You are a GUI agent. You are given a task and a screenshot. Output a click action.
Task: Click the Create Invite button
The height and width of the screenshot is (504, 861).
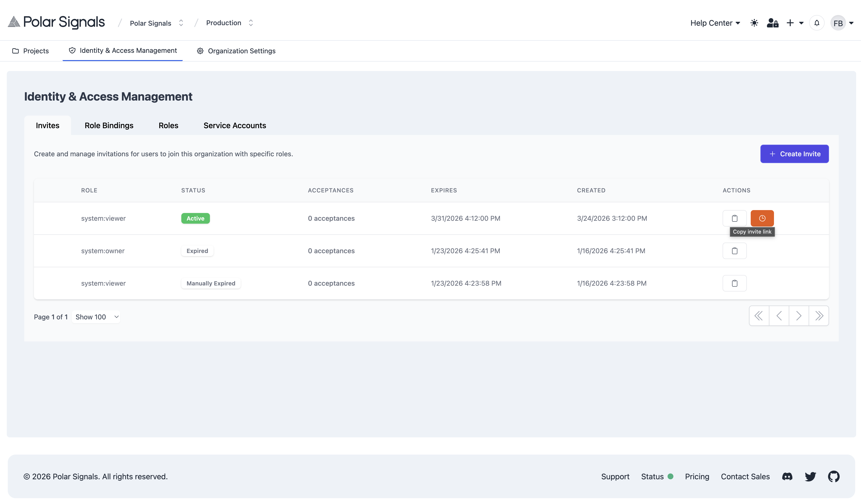click(794, 154)
